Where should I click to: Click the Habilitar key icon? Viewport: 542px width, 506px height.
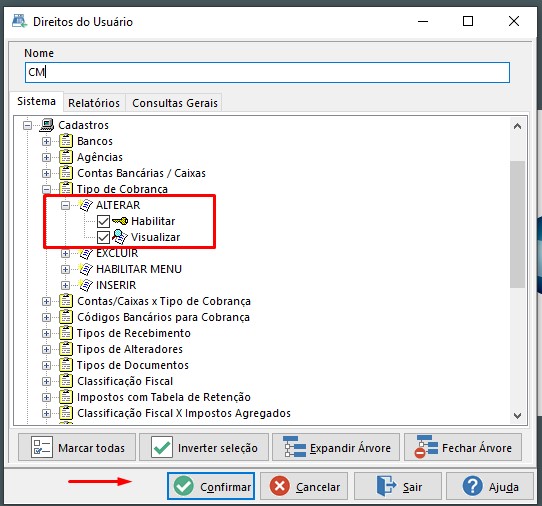pyautogui.click(x=120, y=221)
